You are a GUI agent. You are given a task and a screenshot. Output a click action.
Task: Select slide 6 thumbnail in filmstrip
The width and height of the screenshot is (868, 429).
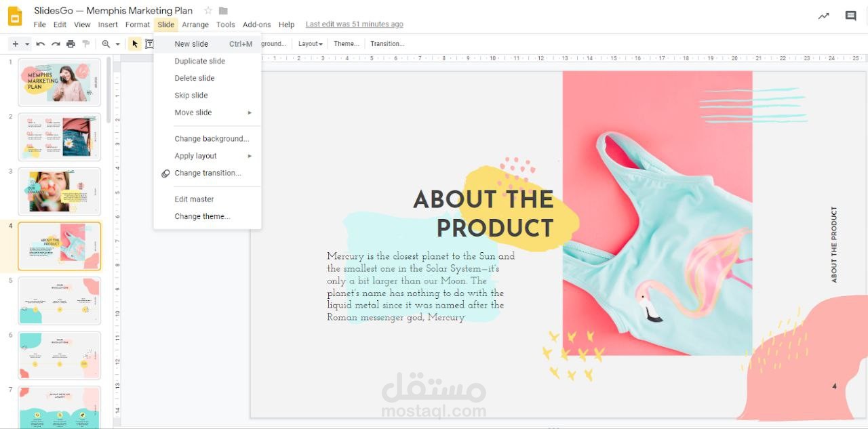click(60, 356)
